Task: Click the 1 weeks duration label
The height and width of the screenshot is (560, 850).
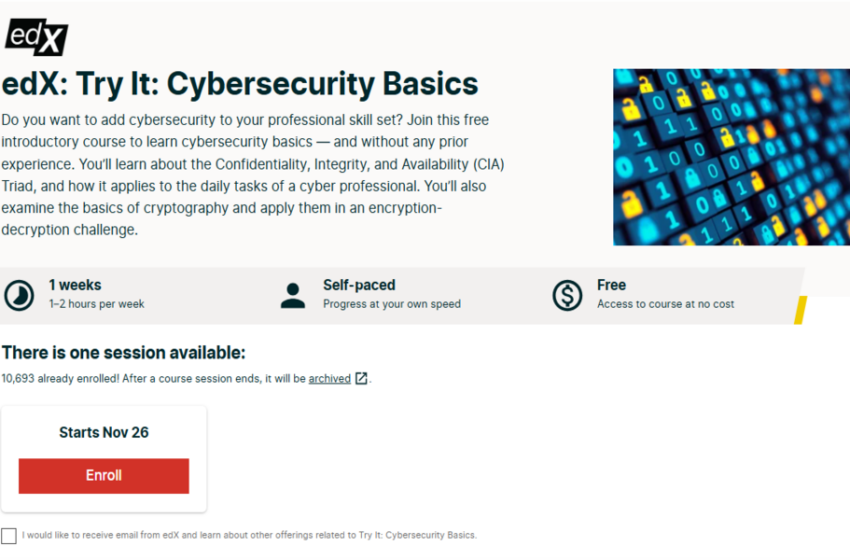Action: tap(75, 285)
